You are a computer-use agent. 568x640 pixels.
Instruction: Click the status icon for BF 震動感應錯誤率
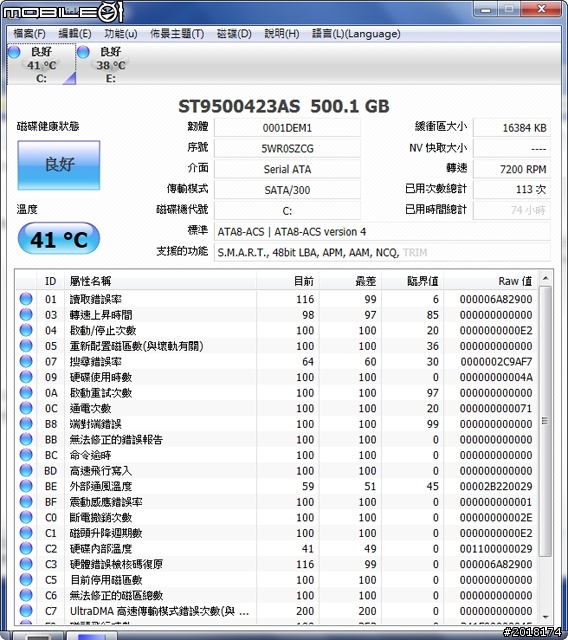click(x=26, y=502)
